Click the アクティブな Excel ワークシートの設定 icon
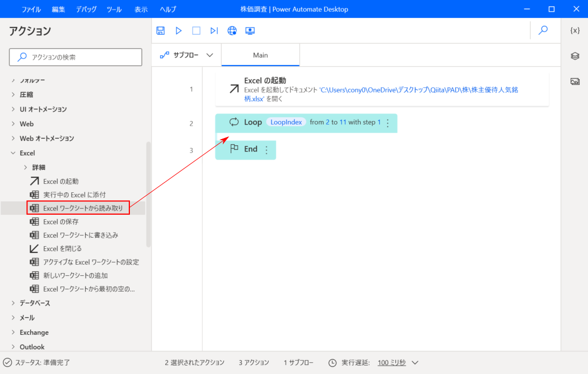588x374 pixels. click(x=34, y=262)
